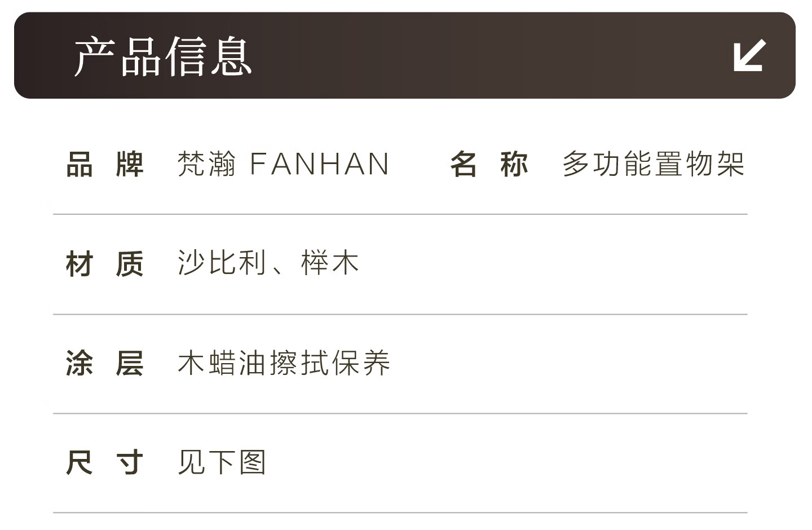
Task: Click the 榉木 material text
Action: (x=330, y=263)
